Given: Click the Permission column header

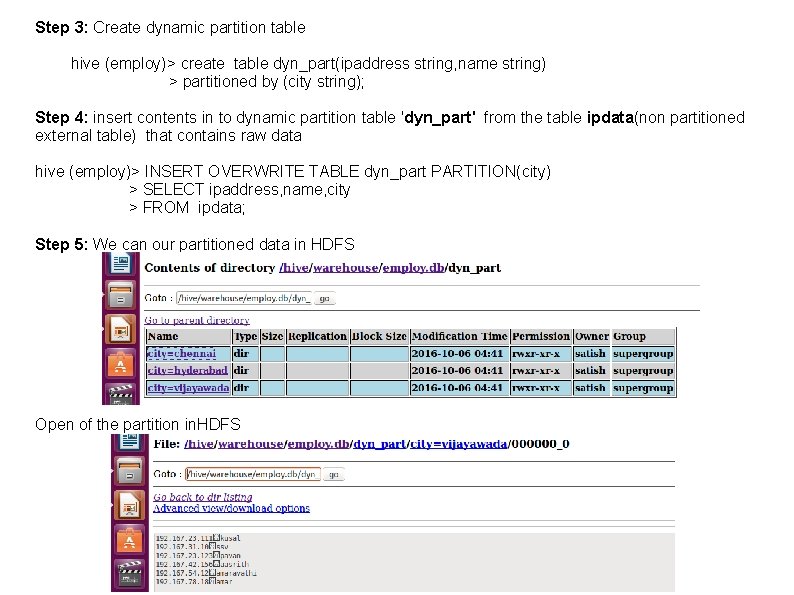Looking at the screenshot, I should [541, 336].
